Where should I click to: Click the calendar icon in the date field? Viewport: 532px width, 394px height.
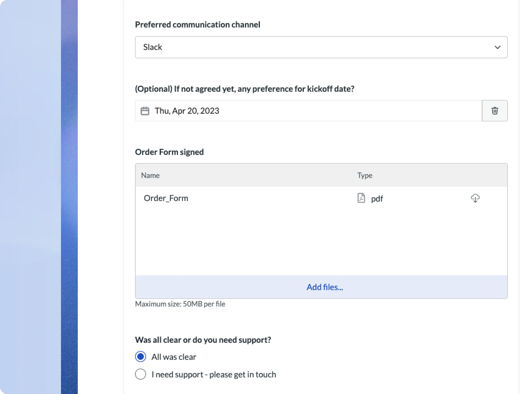click(x=145, y=111)
